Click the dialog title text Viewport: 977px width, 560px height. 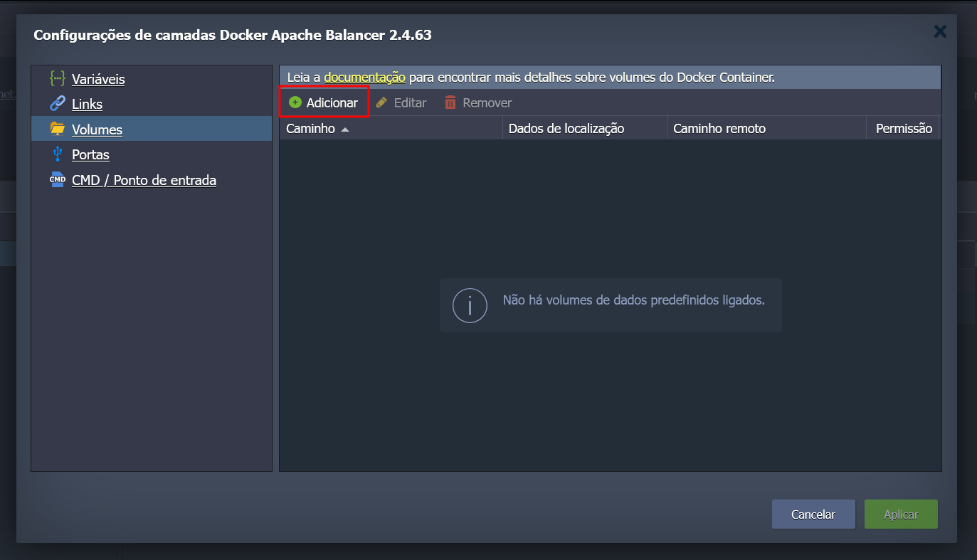pos(233,34)
